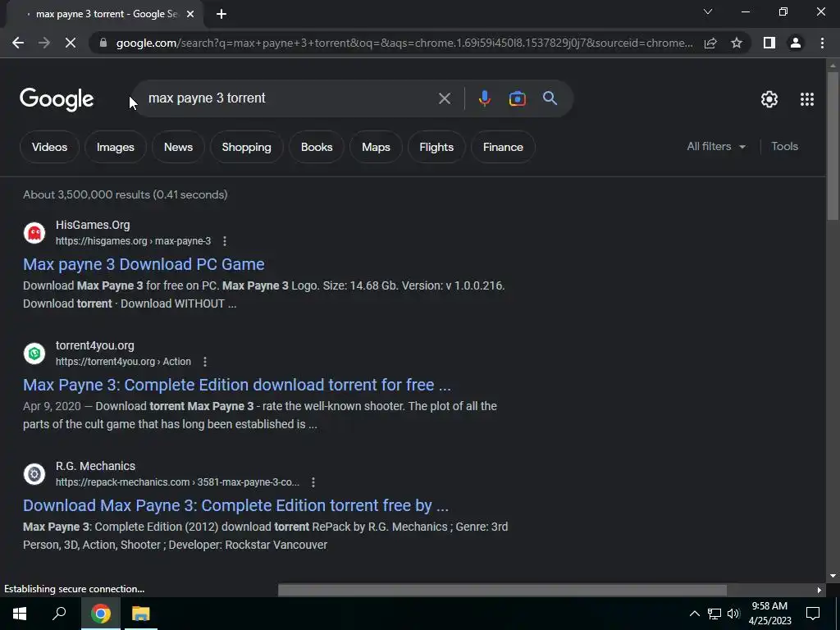Click the torrent4you.org URL text
Viewport: 840px width, 630px height.
coord(123,362)
